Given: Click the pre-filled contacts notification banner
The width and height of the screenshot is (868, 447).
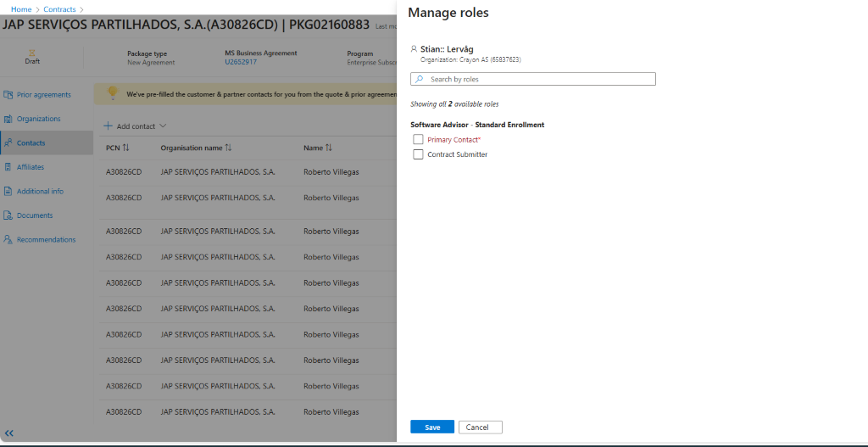Looking at the screenshot, I should (x=245, y=94).
